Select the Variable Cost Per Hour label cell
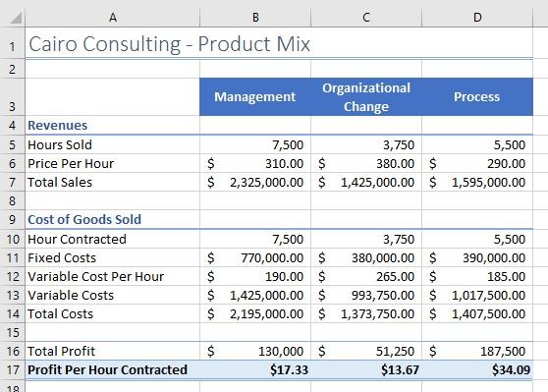The height and width of the screenshot is (392, 548). tap(113, 276)
